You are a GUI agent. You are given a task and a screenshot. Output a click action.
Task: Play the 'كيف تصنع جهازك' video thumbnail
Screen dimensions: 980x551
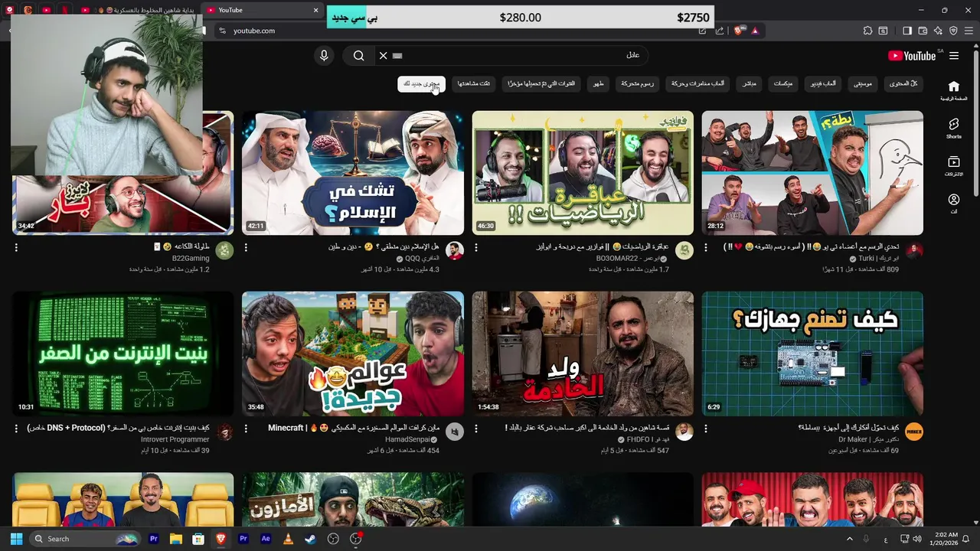812,354
